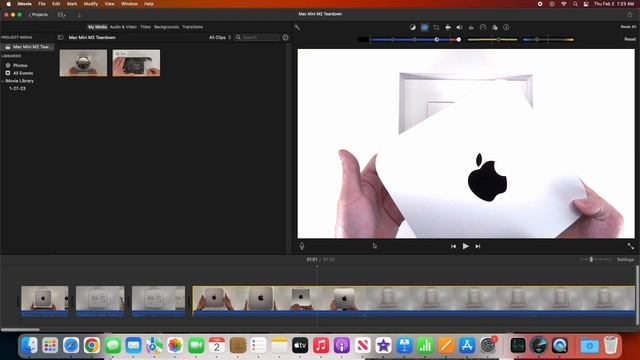Collapse the iMovie Library tree
The width and height of the screenshot is (640, 360).
pyautogui.click(x=2, y=81)
